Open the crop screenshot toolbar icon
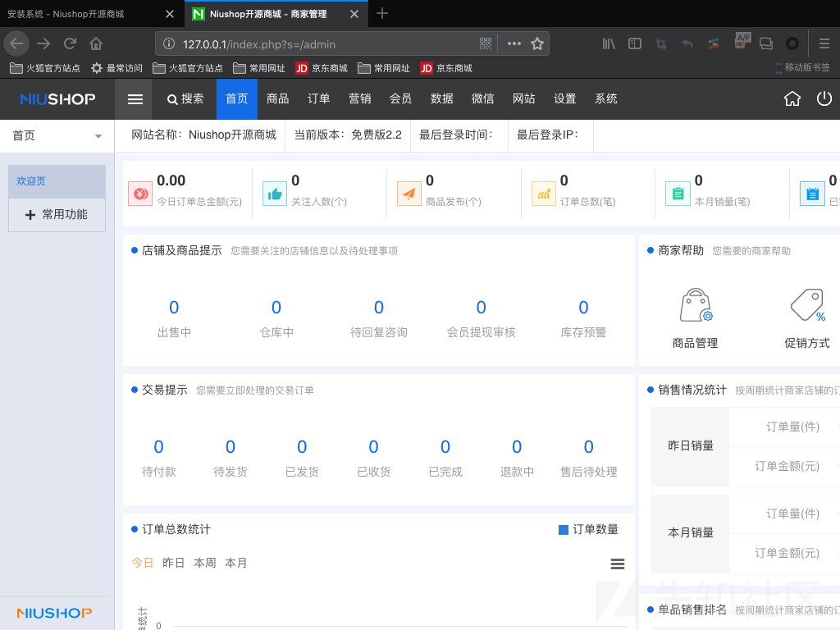 coord(661,44)
